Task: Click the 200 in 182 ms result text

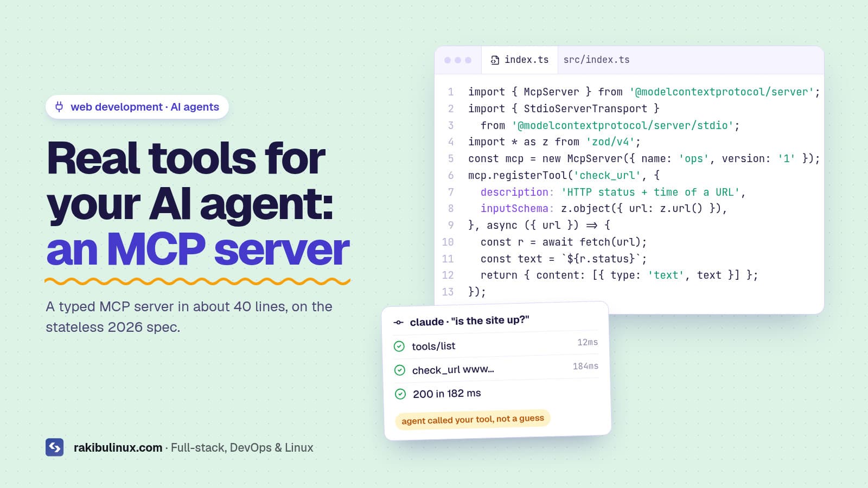Action: [x=446, y=393]
